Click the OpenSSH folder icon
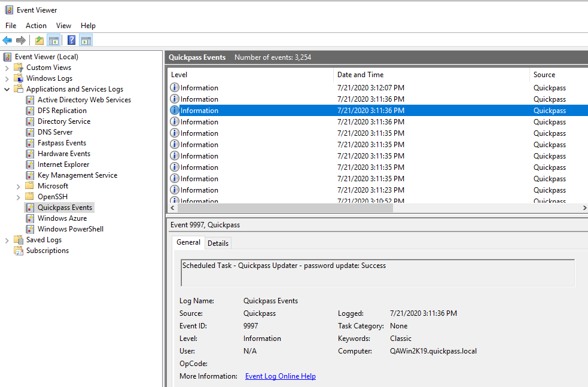This screenshot has height=387, width=588. tap(30, 197)
